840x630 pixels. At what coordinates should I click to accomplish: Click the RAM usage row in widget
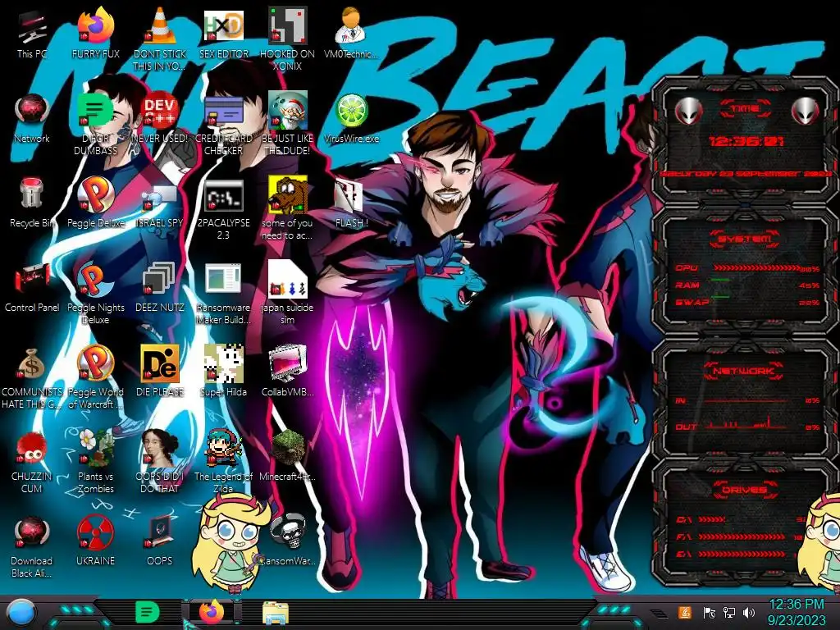[x=746, y=285]
